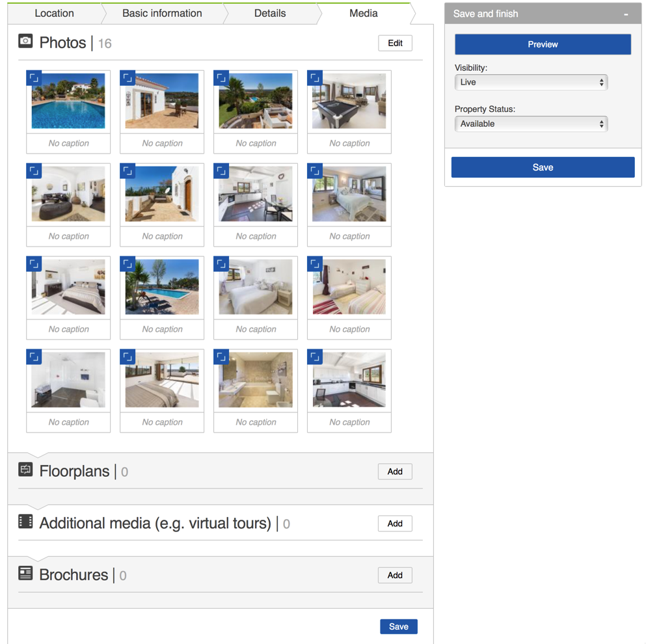
Task: Click the floorplan icon beside Floorplans heading
Action: tap(25, 468)
